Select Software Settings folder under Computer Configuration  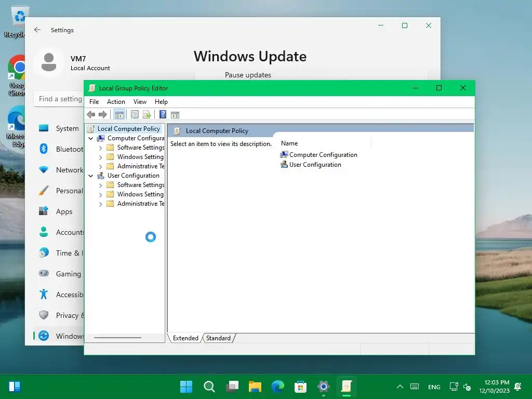pyautogui.click(x=140, y=147)
